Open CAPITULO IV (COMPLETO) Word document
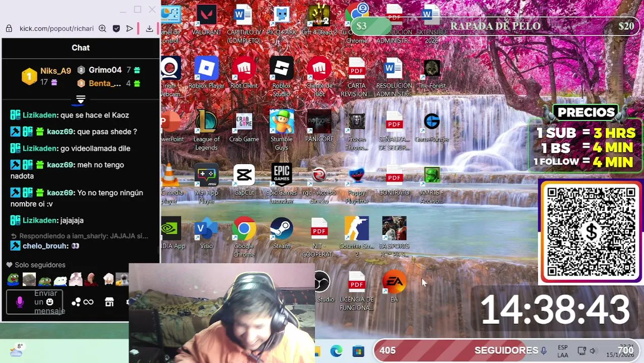Image resolution: width=644 pixels, height=363 pixels. pos(244,23)
